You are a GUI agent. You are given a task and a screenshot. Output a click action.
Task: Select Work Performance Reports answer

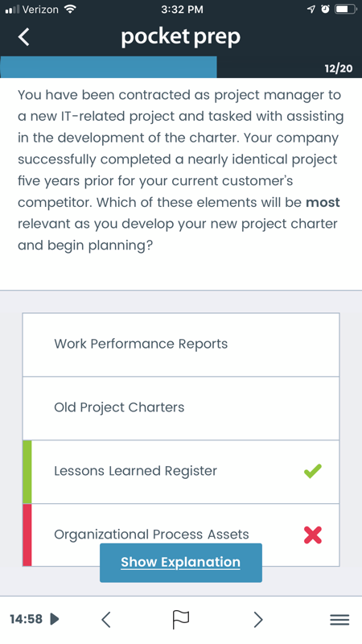click(181, 345)
